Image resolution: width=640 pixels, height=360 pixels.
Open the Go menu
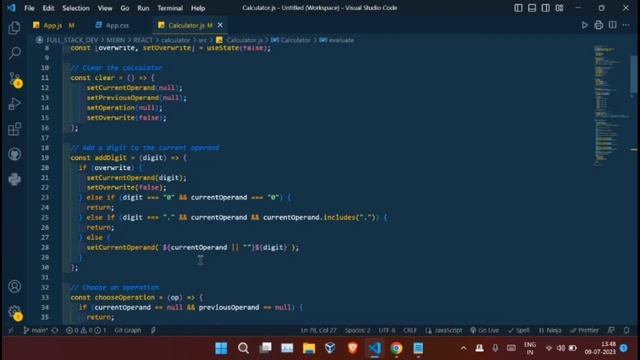(x=125, y=8)
